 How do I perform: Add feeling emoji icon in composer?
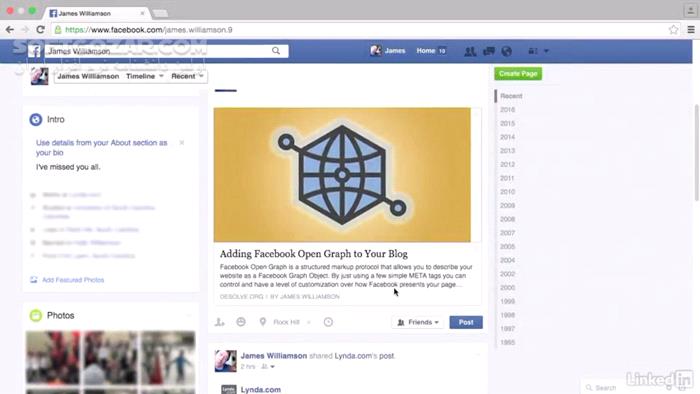(x=241, y=322)
